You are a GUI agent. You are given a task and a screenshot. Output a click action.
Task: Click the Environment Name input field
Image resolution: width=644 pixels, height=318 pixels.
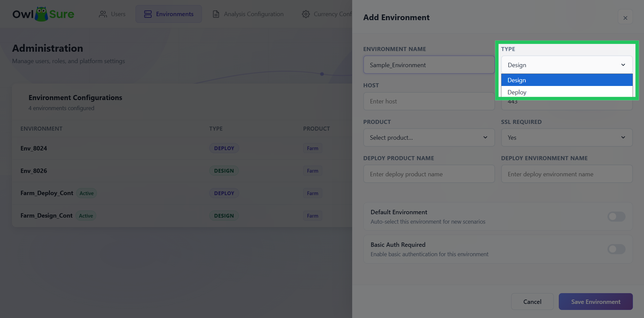[429, 65]
